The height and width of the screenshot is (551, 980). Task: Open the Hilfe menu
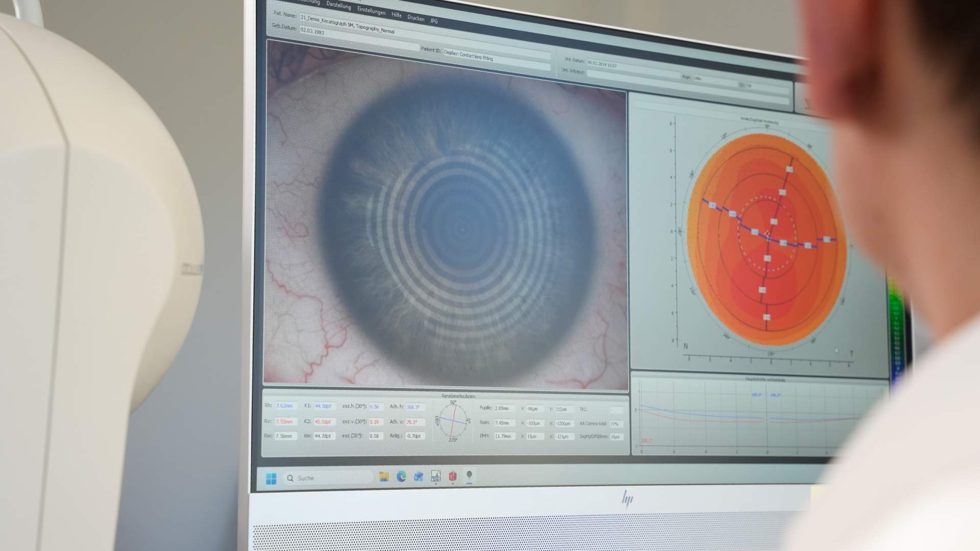point(397,15)
